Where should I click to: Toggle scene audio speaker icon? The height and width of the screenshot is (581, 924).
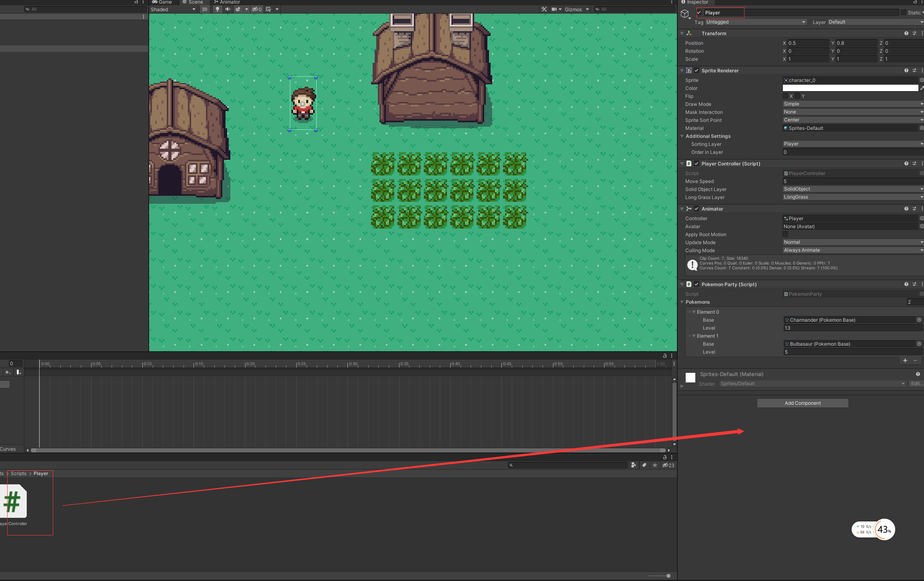point(228,9)
